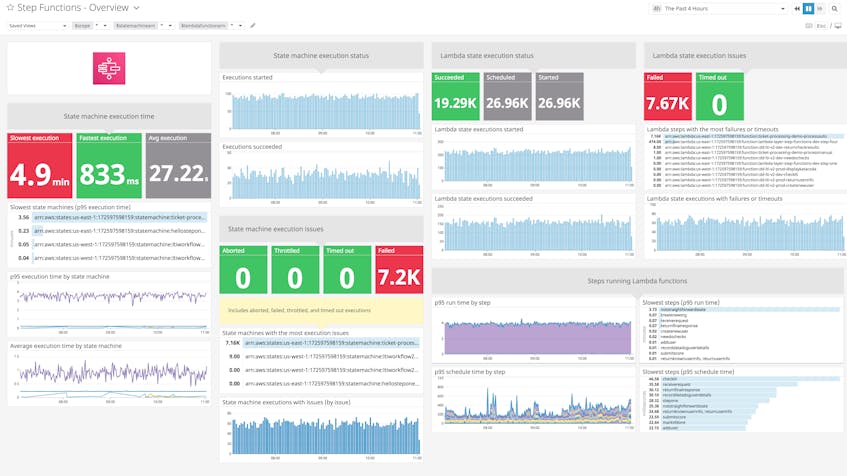
Task: Click the State machine execution status header
Action: click(x=321, y=56)
